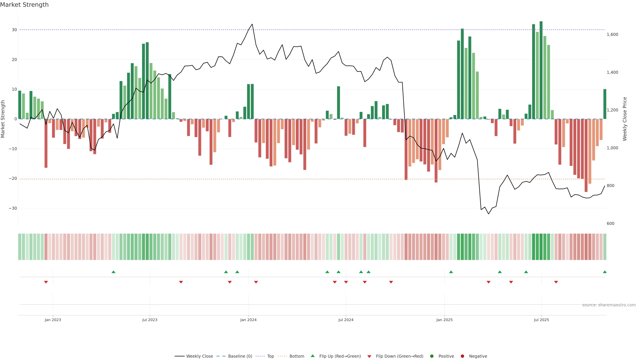Click the source: sharemaestro.com text
Image resolution: width=644 pixels, height=362 pixels.
(x=609, y=305)
